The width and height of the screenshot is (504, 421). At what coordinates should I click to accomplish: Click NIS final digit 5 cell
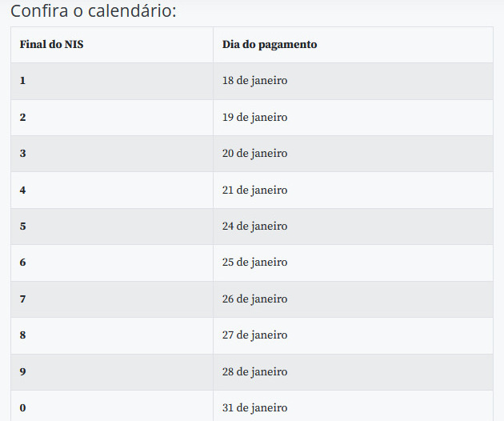[112, 227]
